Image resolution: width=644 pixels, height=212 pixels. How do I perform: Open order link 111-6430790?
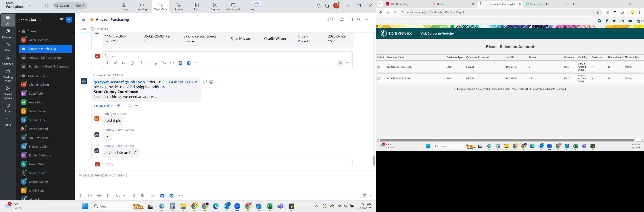pyautogui.click(x=172, y=82)
